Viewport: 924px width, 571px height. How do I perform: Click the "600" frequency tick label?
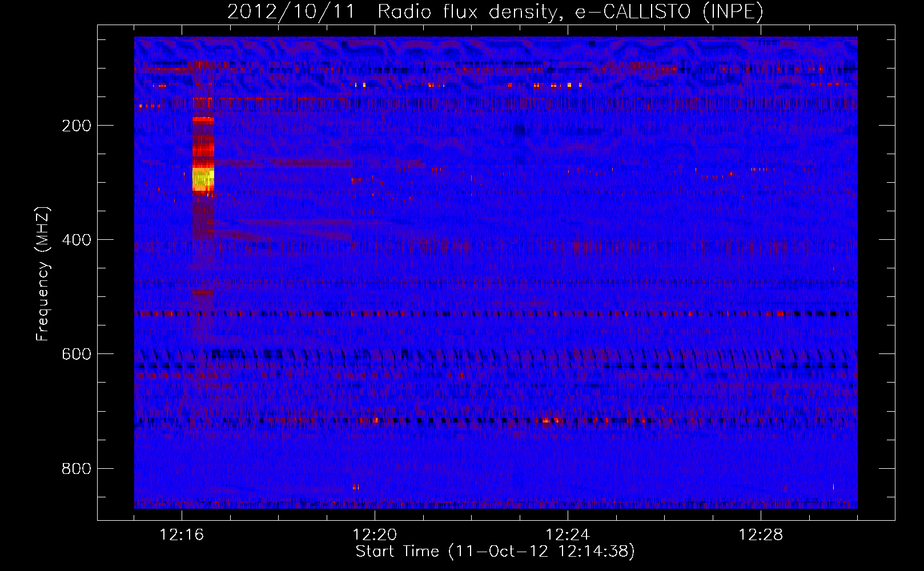tap(77, 354)
